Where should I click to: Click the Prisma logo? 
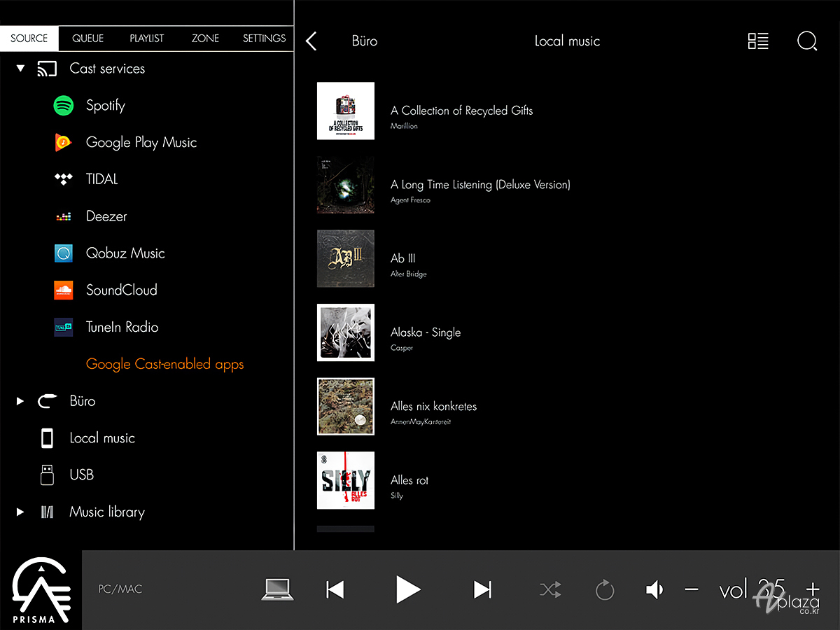(41, 590)
